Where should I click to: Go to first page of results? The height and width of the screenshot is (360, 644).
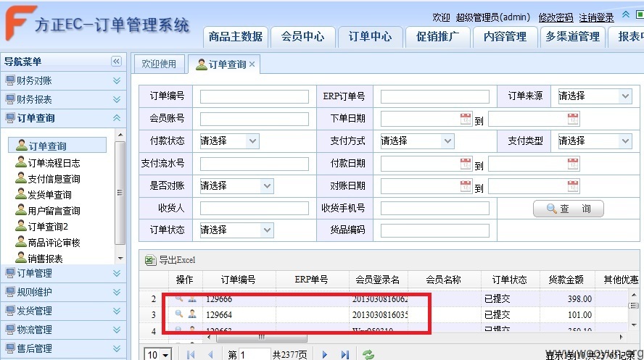191,355
